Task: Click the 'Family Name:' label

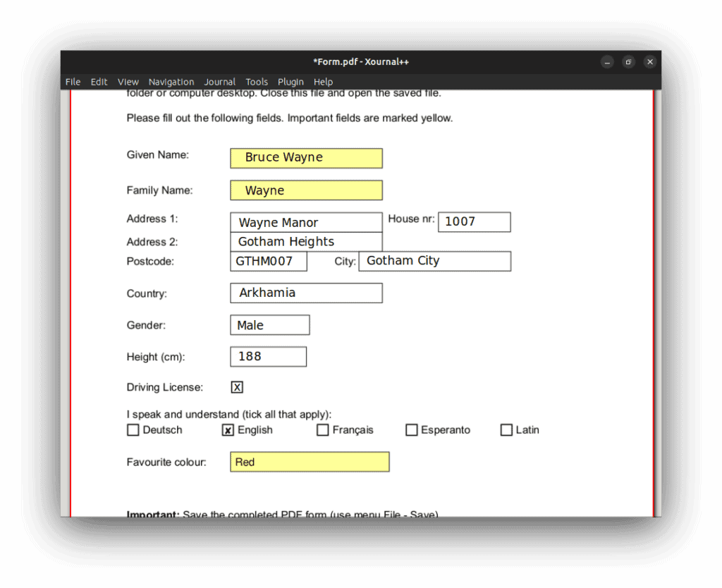Action: 160,190
